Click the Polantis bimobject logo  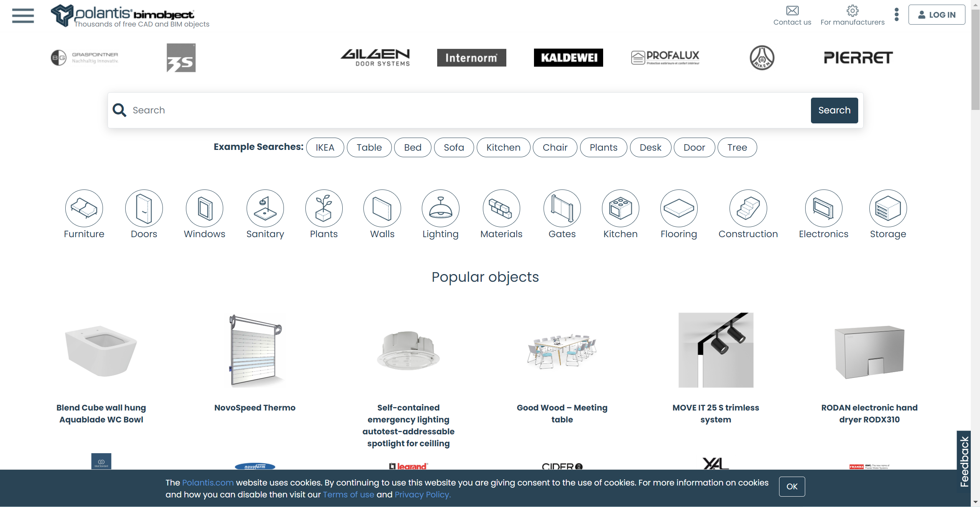(x=130, y=16)
